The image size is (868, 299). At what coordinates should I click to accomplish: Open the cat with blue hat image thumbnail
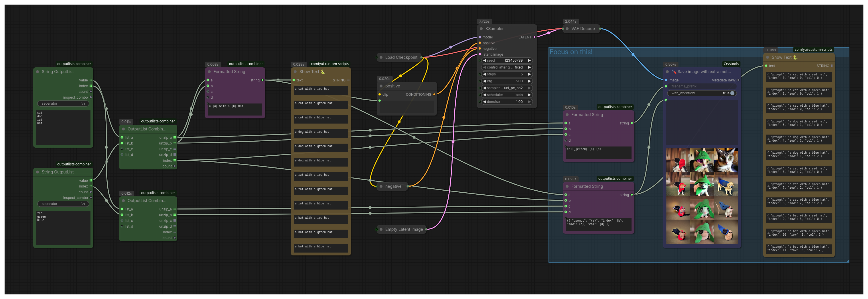pos(726,160)
